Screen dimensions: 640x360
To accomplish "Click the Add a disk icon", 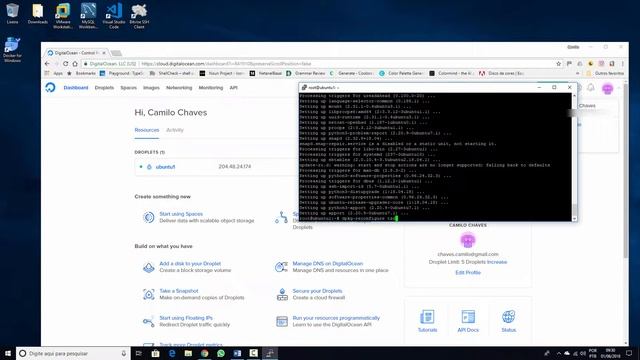I will click(x=149, y=267).
